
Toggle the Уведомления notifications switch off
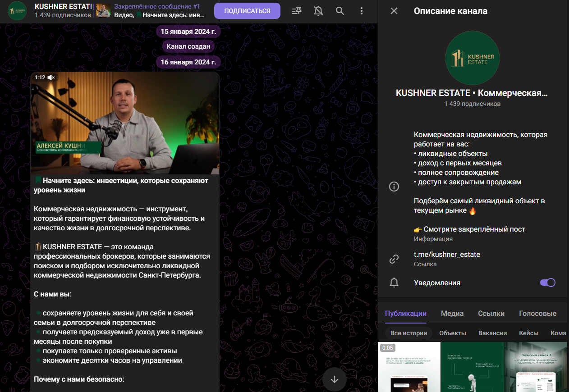point(547,283)
